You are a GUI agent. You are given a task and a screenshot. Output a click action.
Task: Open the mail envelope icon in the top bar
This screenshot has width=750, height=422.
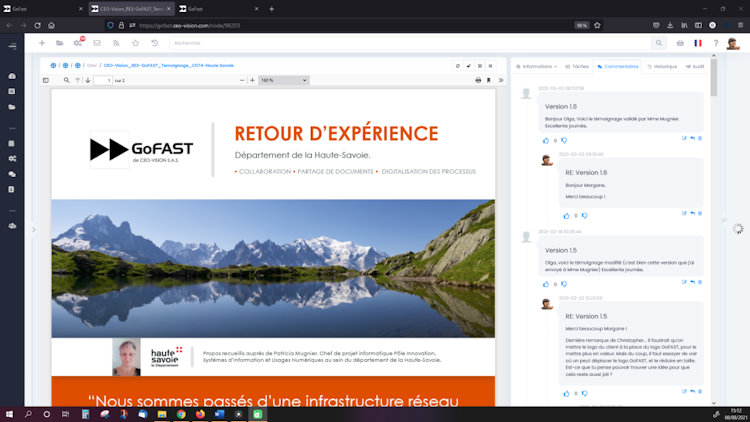coord(97,43)
